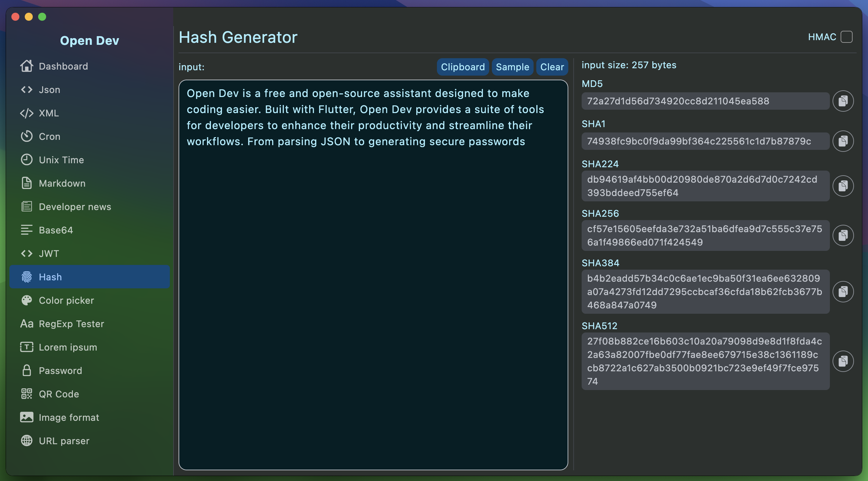Click the SHA512 hash output field

pos(706,361)
